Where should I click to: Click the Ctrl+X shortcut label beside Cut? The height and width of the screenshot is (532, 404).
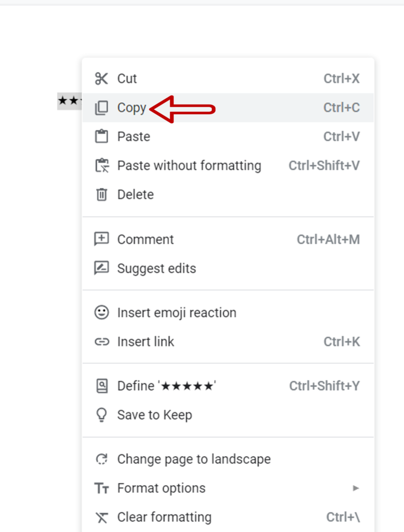tap(341, 79)
